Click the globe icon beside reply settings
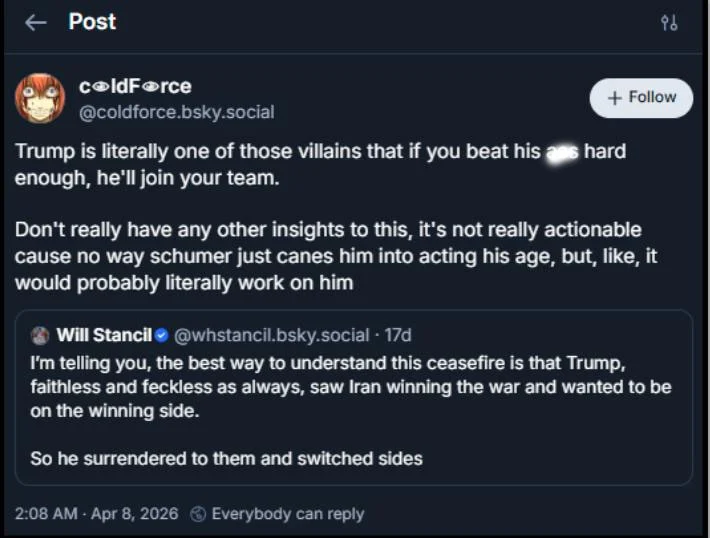 pyautogui.click(x=198, y=514)
